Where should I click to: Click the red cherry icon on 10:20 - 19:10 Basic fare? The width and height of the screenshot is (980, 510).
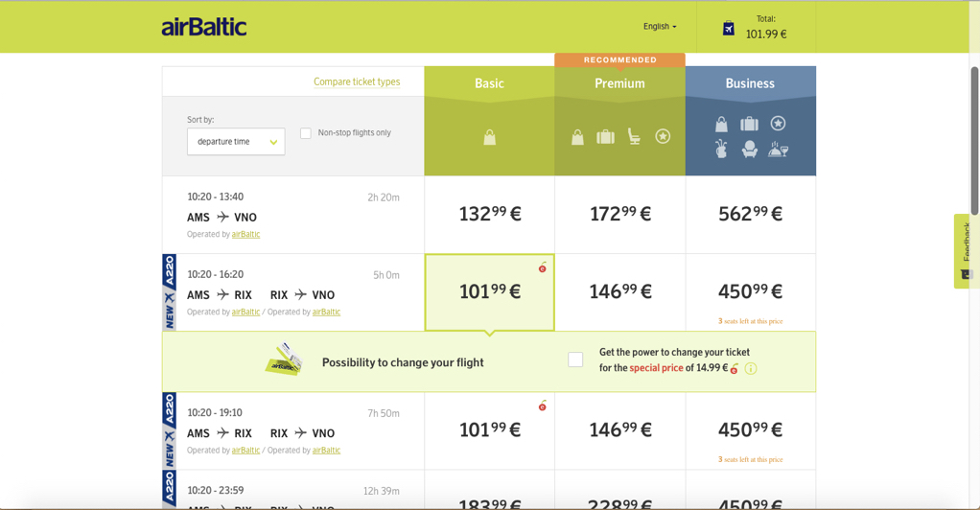(543, 406)
